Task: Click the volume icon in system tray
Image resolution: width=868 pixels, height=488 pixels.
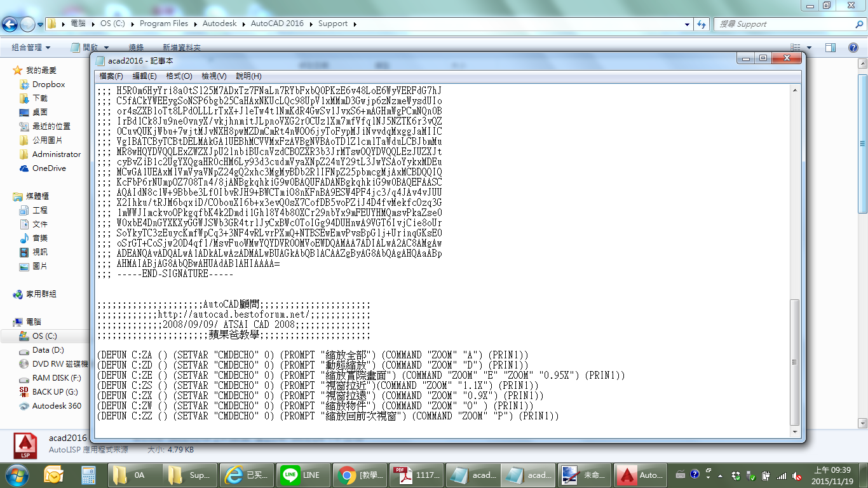Action: [x=796, y=475]
